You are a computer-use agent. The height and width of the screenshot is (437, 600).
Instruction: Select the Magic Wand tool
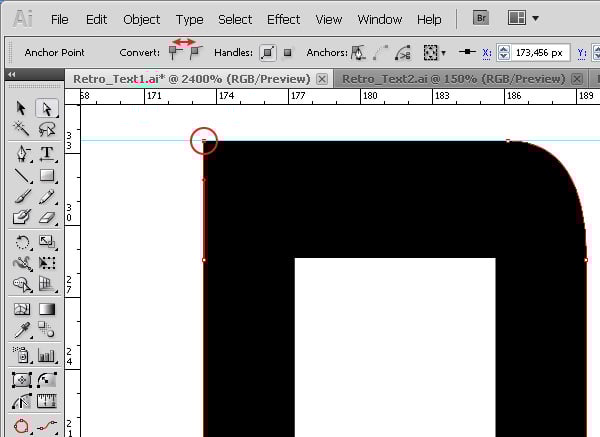(22, 129)
